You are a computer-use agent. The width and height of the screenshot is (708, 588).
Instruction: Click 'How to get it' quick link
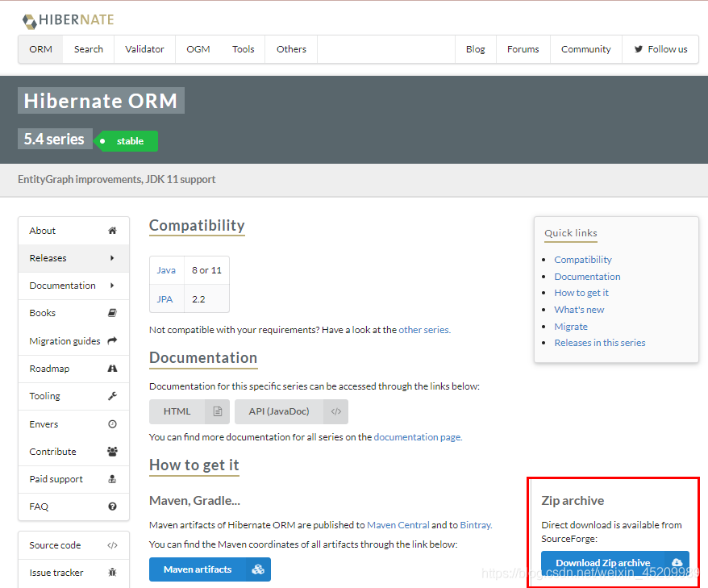click(581, 293)
